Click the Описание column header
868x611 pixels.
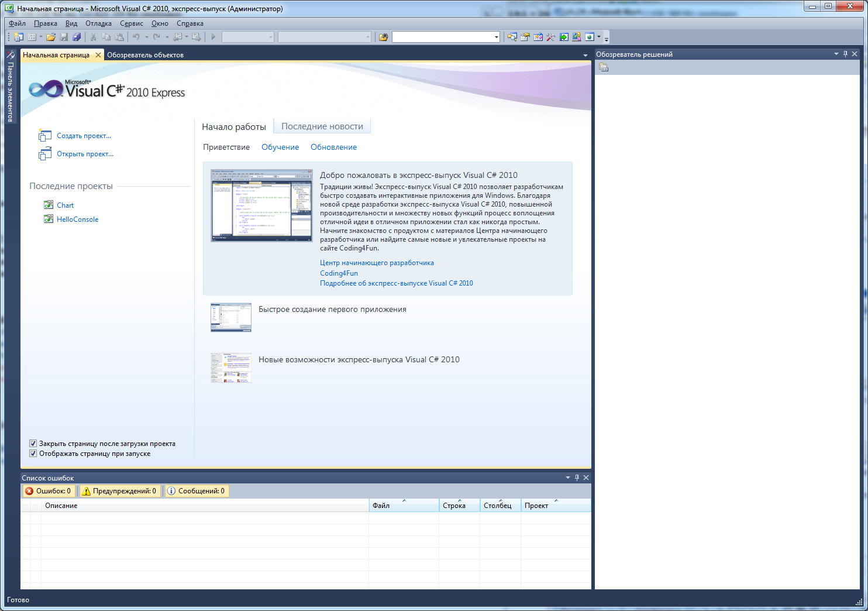click(x=205, y=506)
